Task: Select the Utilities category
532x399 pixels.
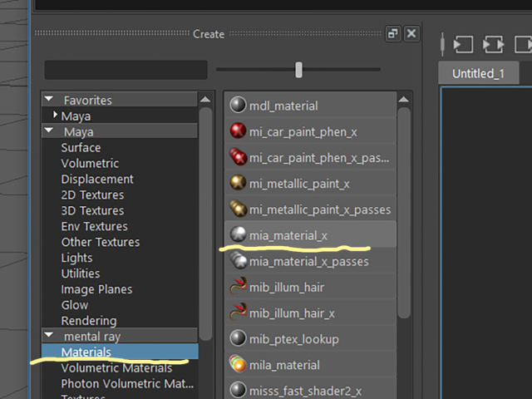Action: click(x=81, y=273)
